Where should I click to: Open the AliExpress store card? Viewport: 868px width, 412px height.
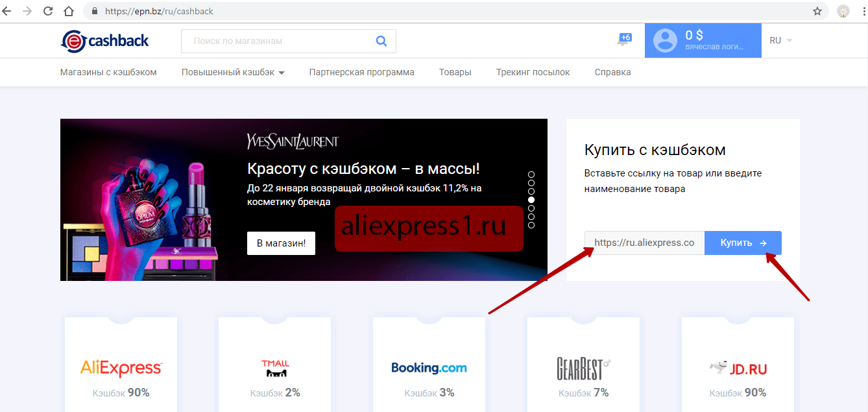(x=121, y=365)
